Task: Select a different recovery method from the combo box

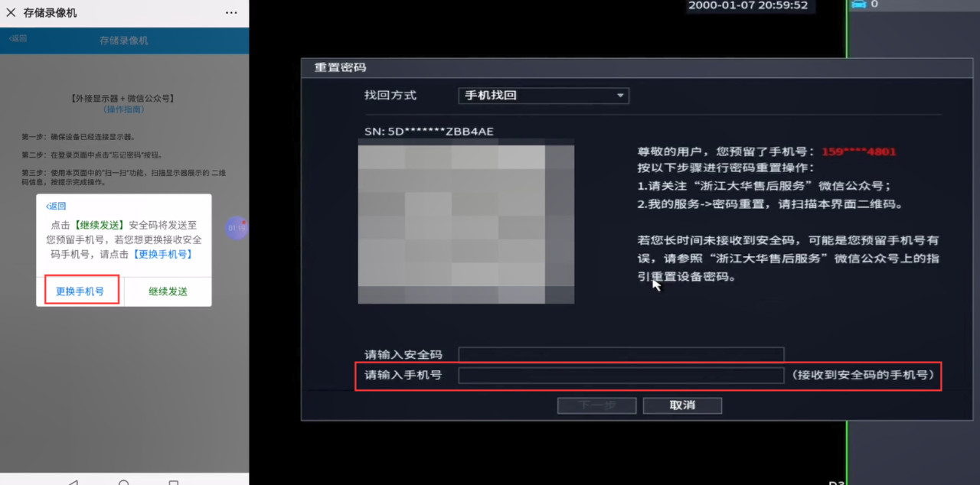Action: tap(544, 96)
